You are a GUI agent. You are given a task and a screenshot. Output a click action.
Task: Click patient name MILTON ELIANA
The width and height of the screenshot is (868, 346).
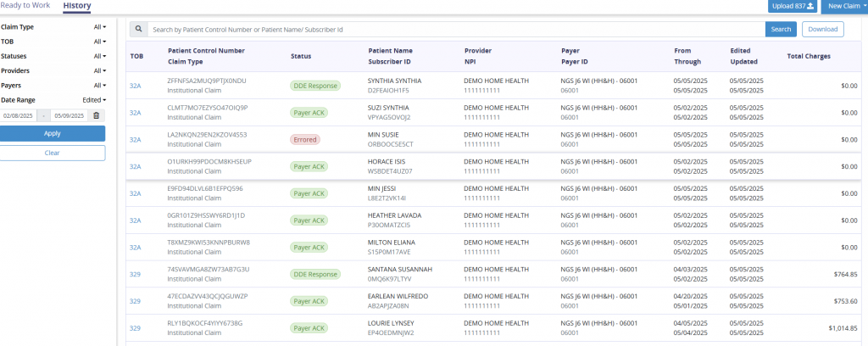392,243
